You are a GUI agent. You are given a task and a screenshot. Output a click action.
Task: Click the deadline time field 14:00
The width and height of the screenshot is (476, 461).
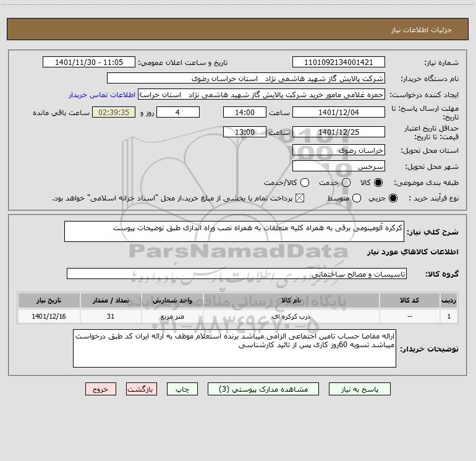[x=245, y=112]
